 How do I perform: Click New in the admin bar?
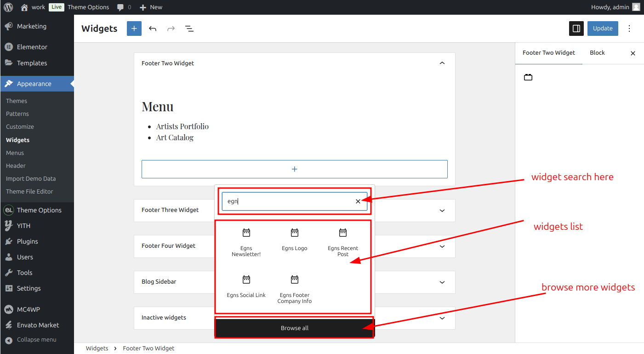(151, 7)
